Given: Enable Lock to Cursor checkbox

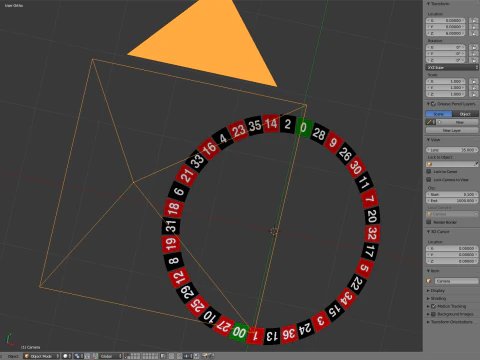Looking at the screenshot, I should (x=429, y=171).
